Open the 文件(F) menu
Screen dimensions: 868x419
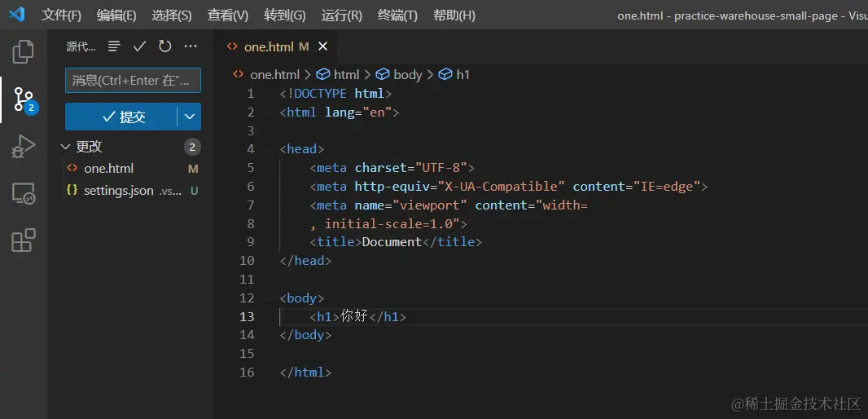click(x=61, y=15)
